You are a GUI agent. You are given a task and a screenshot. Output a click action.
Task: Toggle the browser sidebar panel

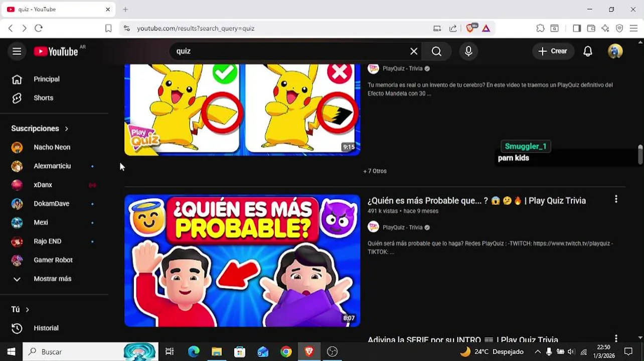coord(577,29)
